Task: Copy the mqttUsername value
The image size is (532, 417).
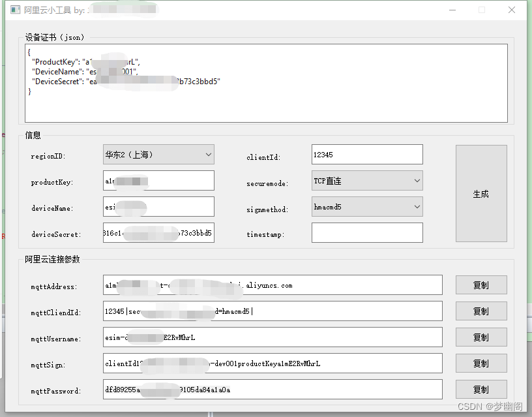Action: tap(481, 337)
